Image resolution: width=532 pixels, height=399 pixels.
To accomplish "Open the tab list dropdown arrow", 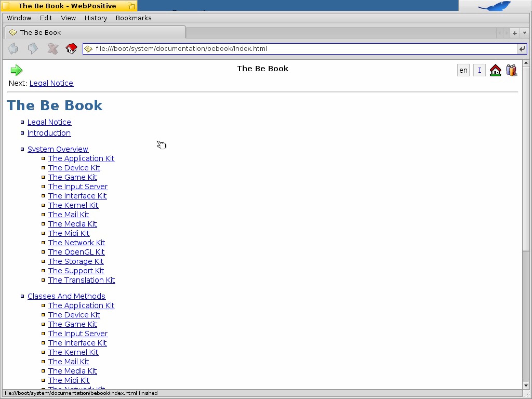I will click(524, 33).
